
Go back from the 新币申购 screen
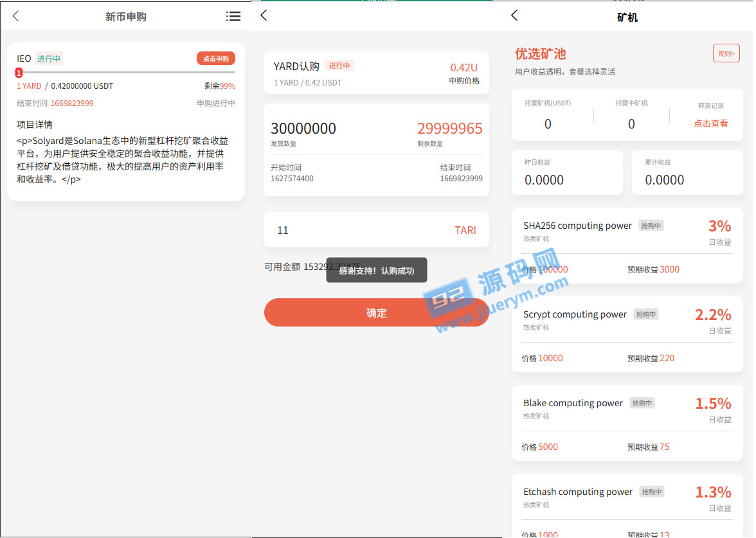[x=16, y=16]
